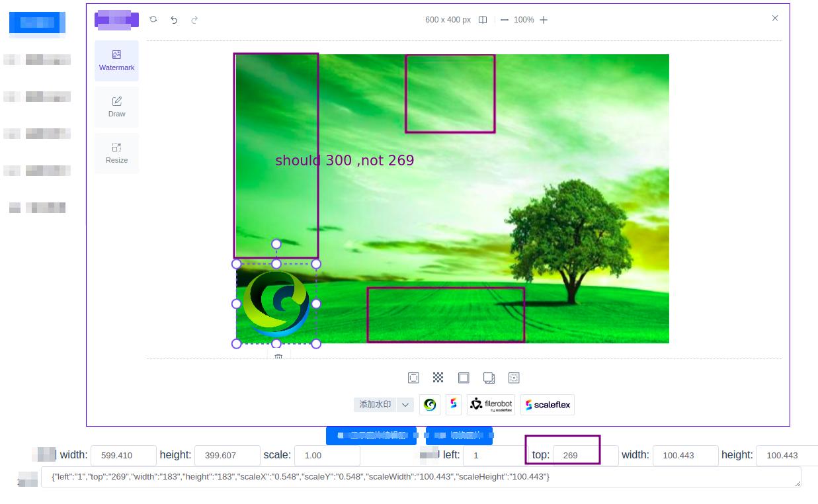Select the scaleflex logo watermark
This screenshot has width=818, height=504.
pos(547,404)
